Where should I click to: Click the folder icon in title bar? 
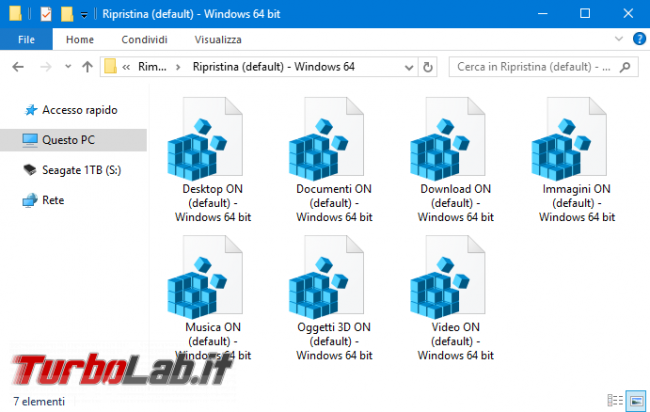15,13
